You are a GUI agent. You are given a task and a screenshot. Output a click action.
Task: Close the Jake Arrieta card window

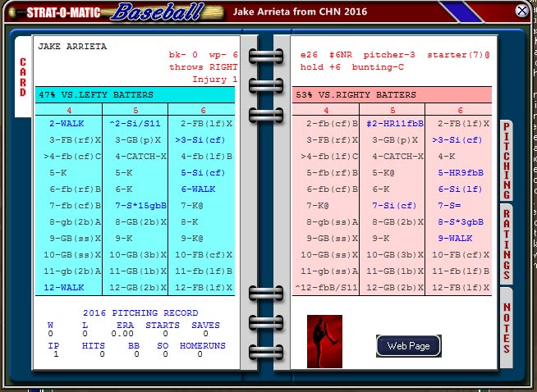tap(521, 11)
